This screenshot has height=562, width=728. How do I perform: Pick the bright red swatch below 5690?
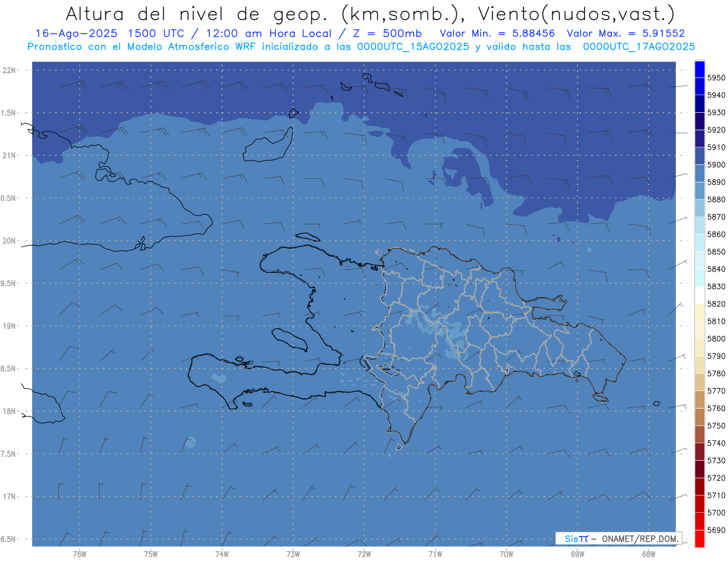[699, 538]
